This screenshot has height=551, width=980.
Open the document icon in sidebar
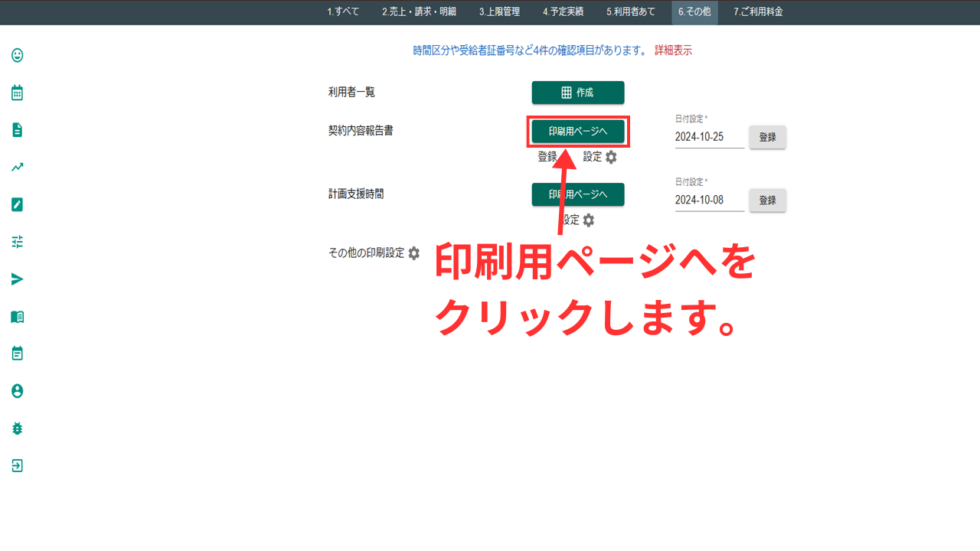coord(17,130)
